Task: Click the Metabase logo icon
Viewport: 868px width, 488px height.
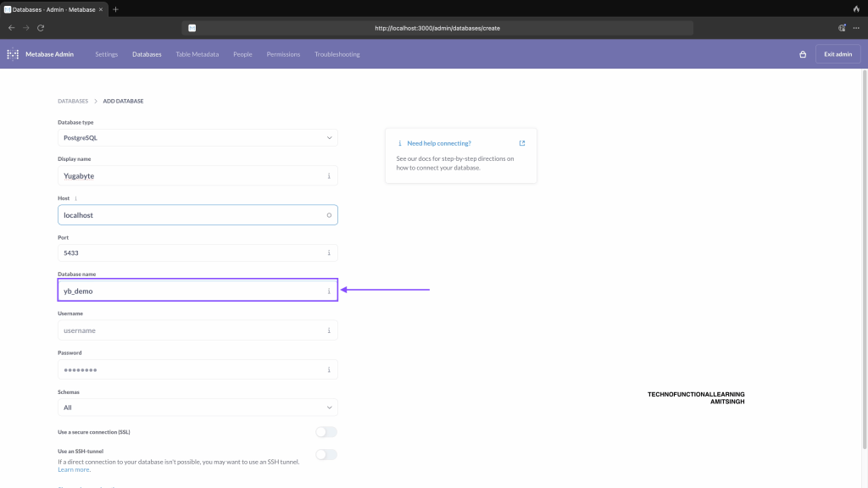Action: pos(13,54)
